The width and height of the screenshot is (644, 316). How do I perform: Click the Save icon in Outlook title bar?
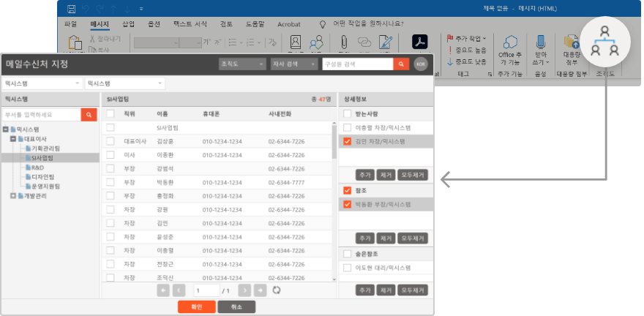(x=72, y=9)
